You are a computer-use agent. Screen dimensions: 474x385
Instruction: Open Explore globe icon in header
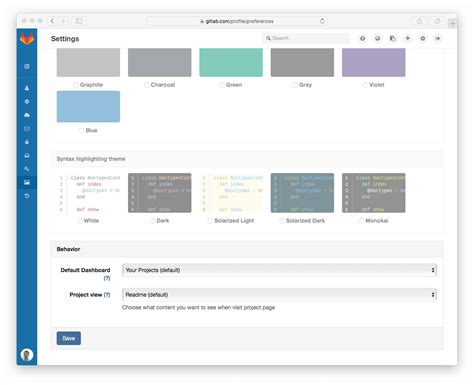coord(377,39)
